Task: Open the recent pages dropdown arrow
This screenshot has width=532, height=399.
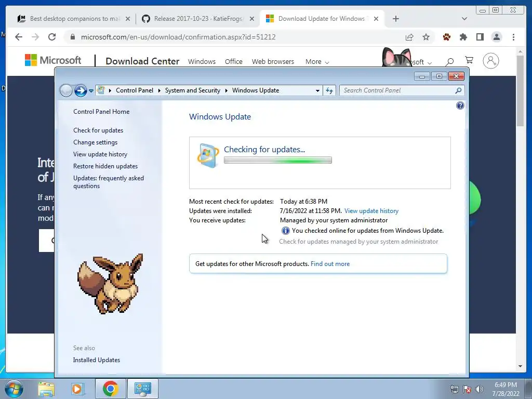Action: pyautogui.click(x=91, y=90)
